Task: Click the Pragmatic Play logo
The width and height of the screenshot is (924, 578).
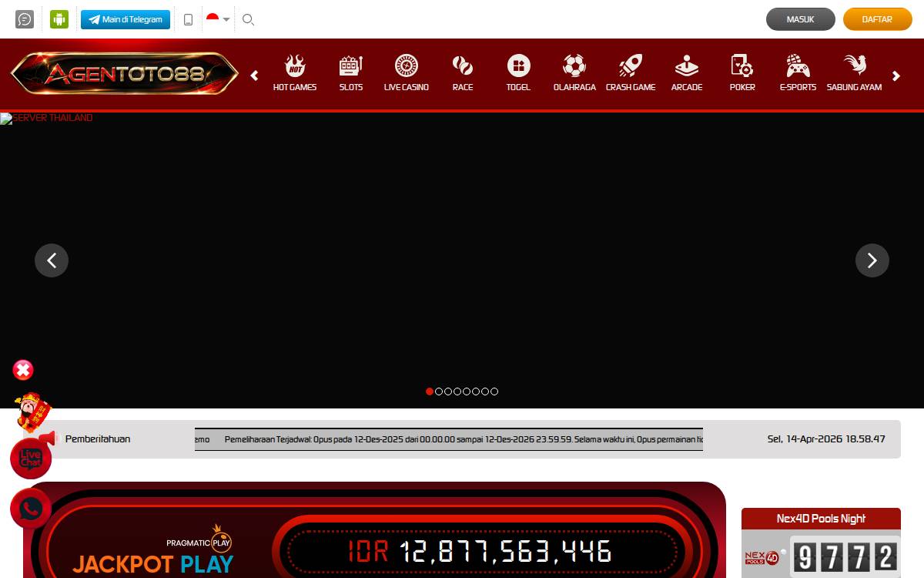Action: tap(199, 539)
